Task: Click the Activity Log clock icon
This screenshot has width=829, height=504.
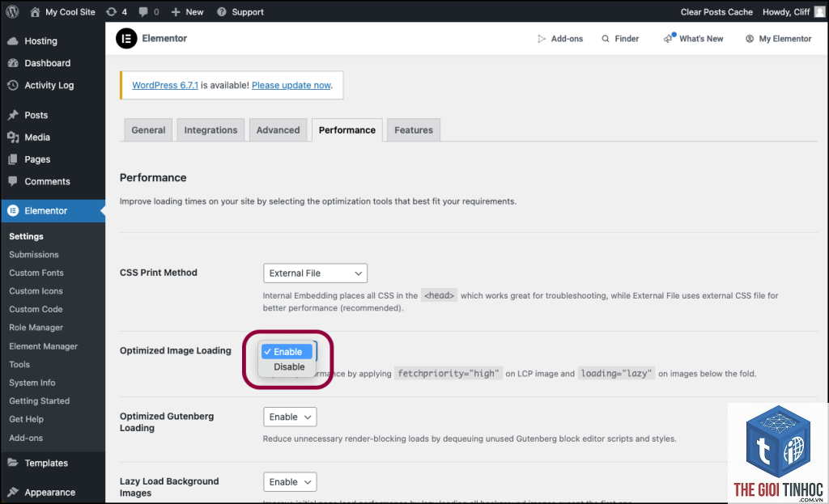Action: pos(13,85)
